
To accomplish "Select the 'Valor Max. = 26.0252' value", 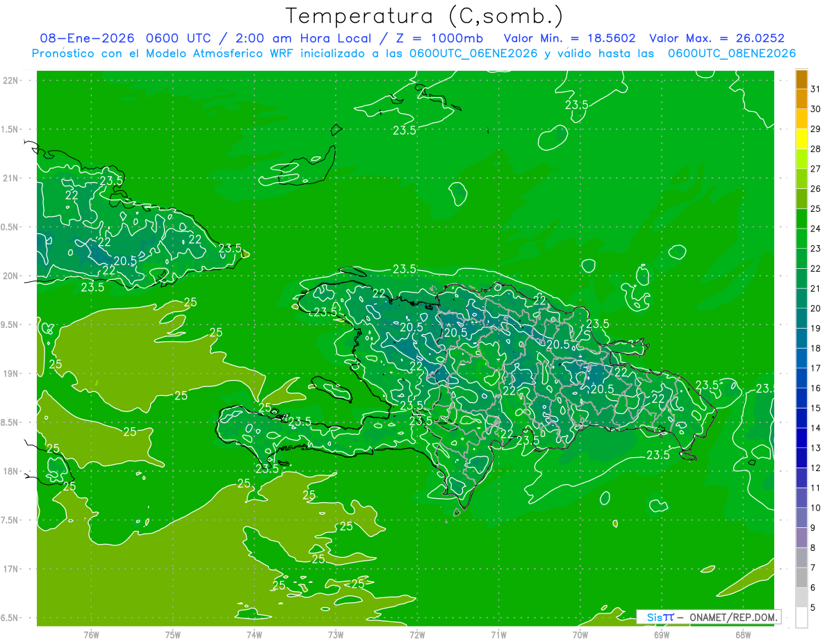I will 717,38.
